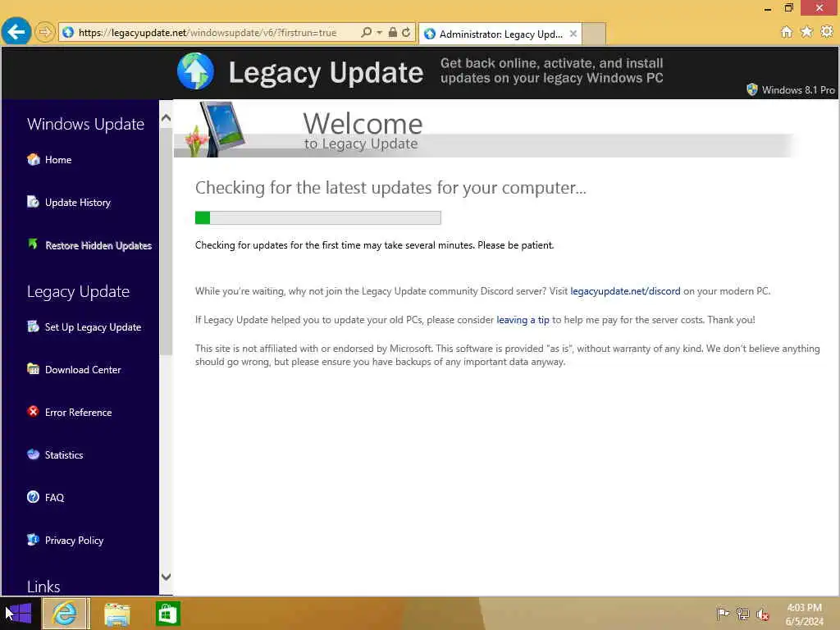Image resolution: width=840 pixels, height=630 pixels.
Task: Click the Set Up Legacy Update icon
Action: tap(33, 326)
